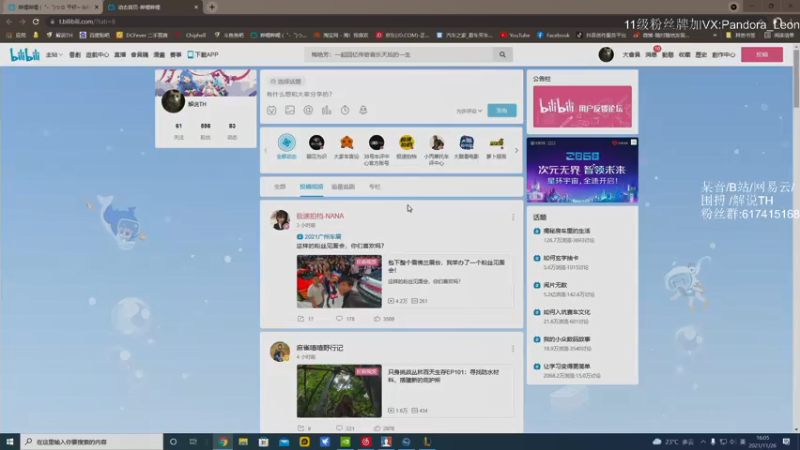Image resolution: width=800 pixels, height=450 pixels.
Task: Click the like thumb icon on NANA's post
Action: (377, 319)
